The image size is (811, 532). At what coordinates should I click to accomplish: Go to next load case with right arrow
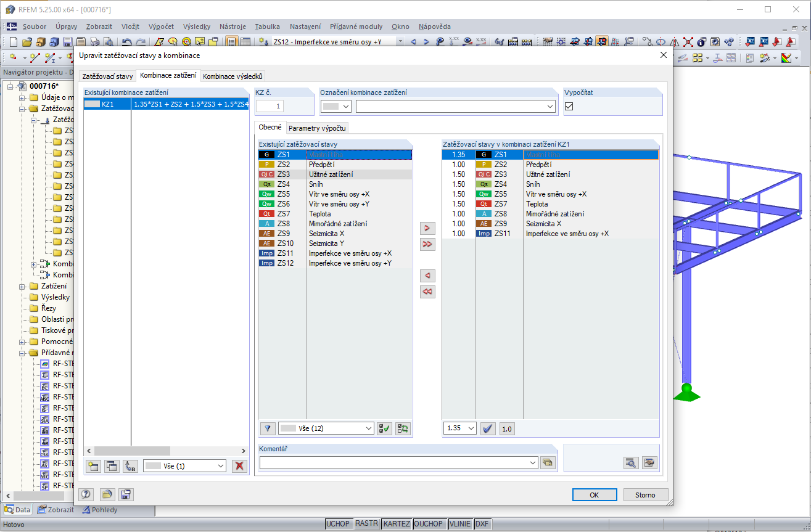point(426,42)
